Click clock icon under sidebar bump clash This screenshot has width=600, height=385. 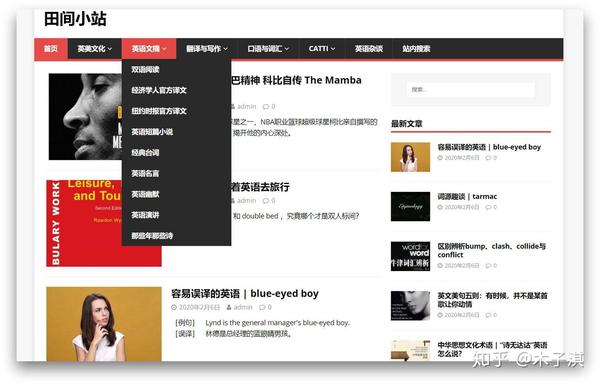440,265
